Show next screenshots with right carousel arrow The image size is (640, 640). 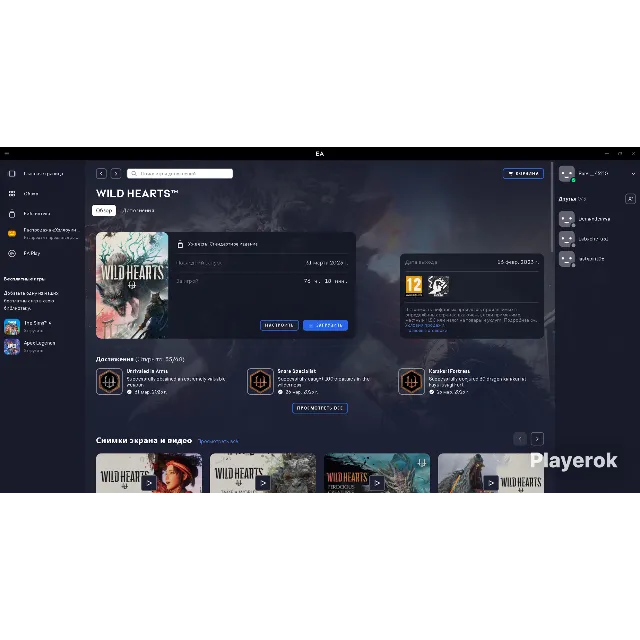(537, 439)
